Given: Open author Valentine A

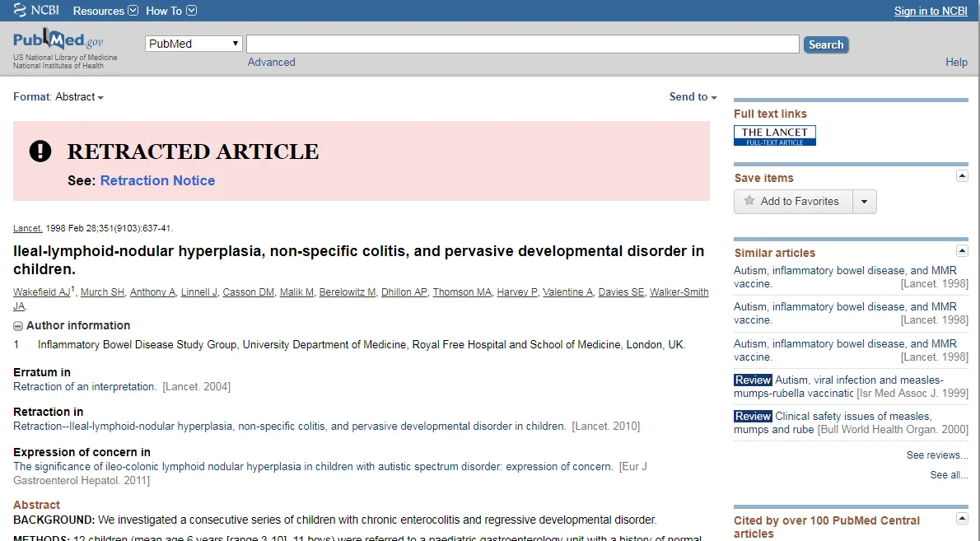Looking at the screenshot, I should pos(567,291).
